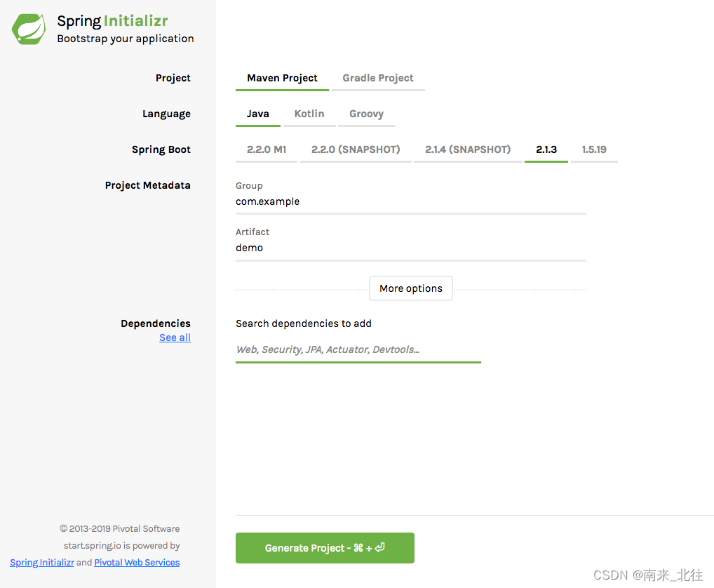This screenshot has height=588, width=714.
Task: Open the Pivotal Web Services link
Action: tap(136, 562)
